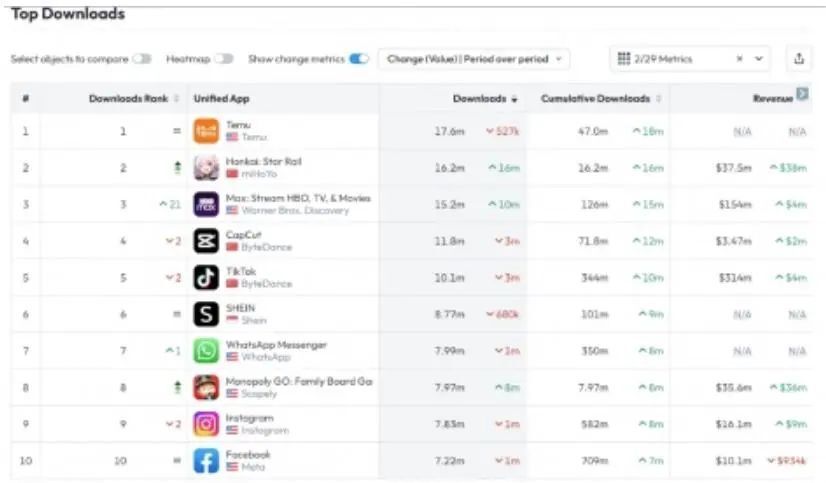Open the TikTok app icon

tap(205, 277)
